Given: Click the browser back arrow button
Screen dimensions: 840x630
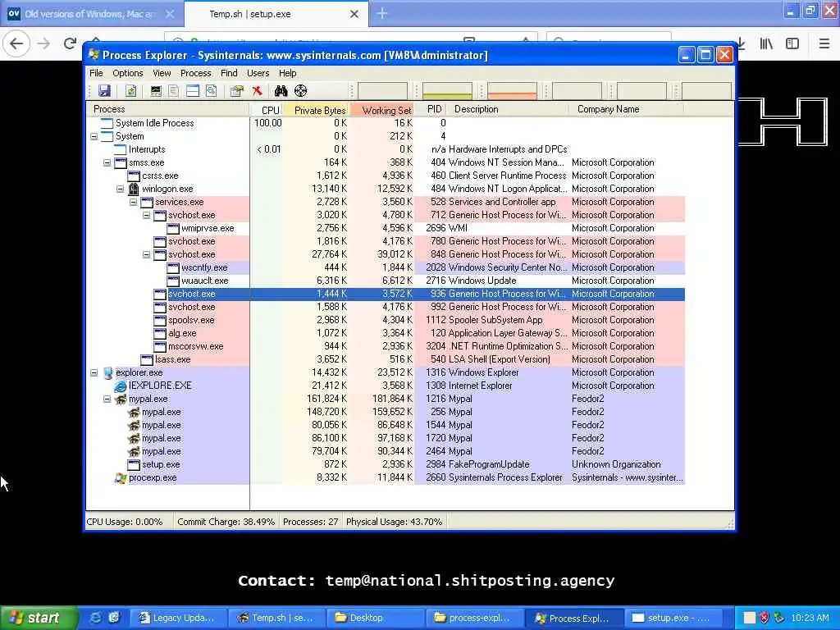Looking at the screenshot, I should (x=16, y=43).
